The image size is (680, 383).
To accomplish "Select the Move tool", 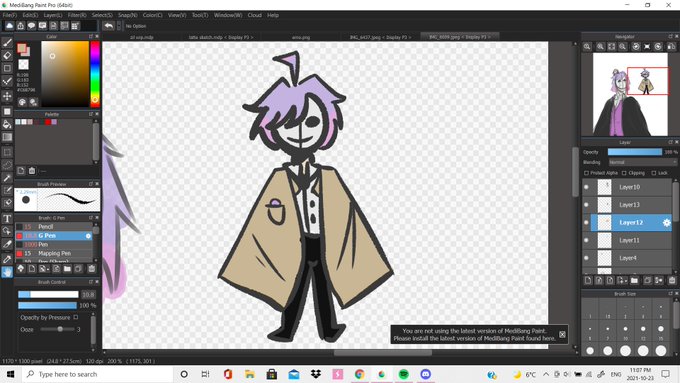I will (x=7, y=96).
